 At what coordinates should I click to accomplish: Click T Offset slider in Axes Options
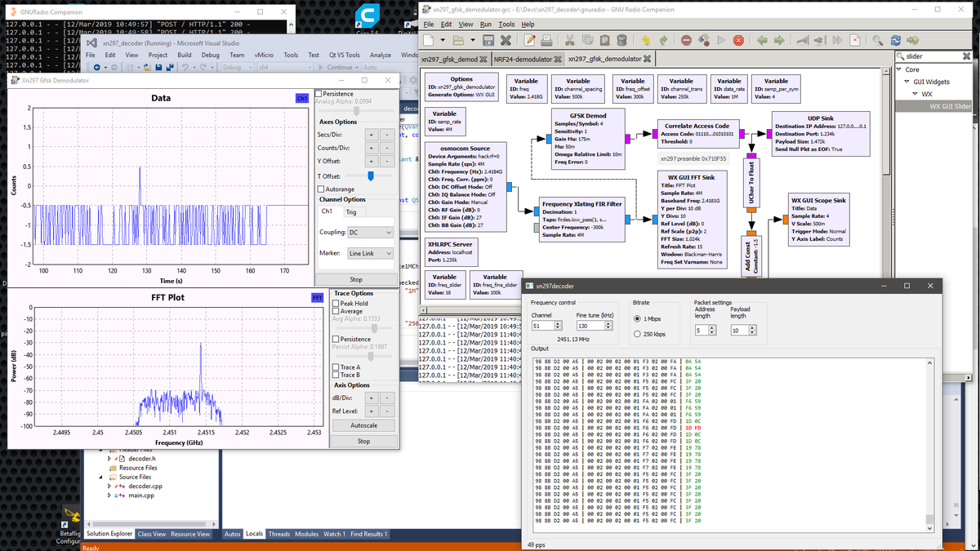[x=370, y=176]
